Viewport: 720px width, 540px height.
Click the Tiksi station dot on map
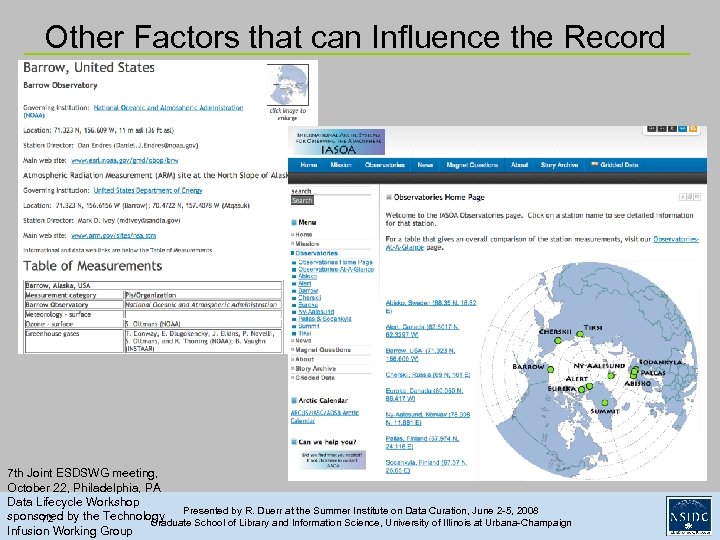580,334
